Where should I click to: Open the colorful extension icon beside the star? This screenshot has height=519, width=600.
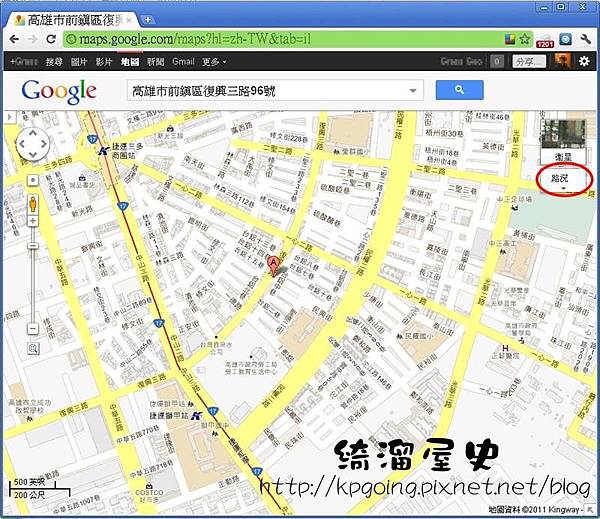point(510,39)
